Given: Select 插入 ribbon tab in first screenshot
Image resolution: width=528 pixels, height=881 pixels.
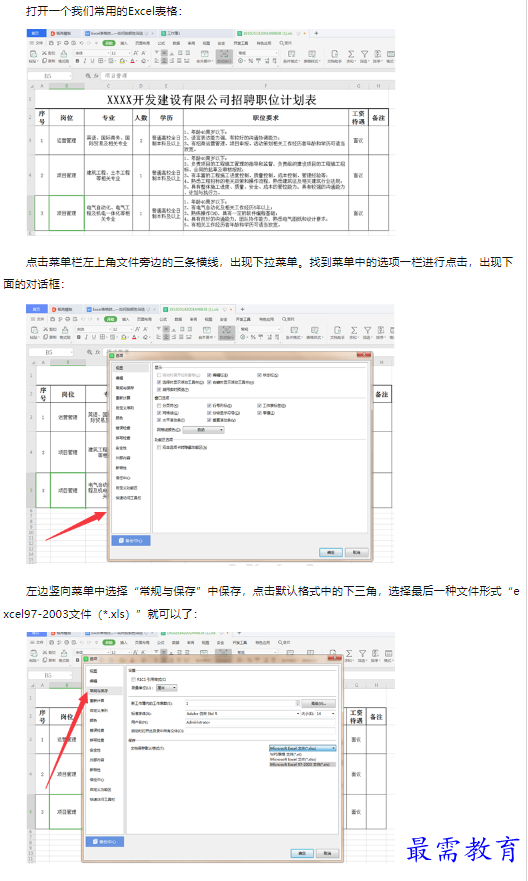Looking at the screenshot, I should tap(124, 43).
